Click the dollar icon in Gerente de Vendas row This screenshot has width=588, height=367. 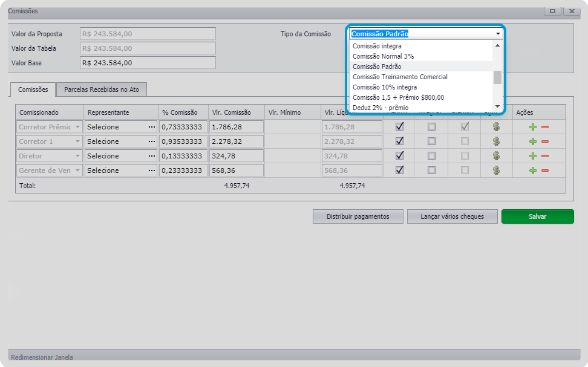pos(496,171)
